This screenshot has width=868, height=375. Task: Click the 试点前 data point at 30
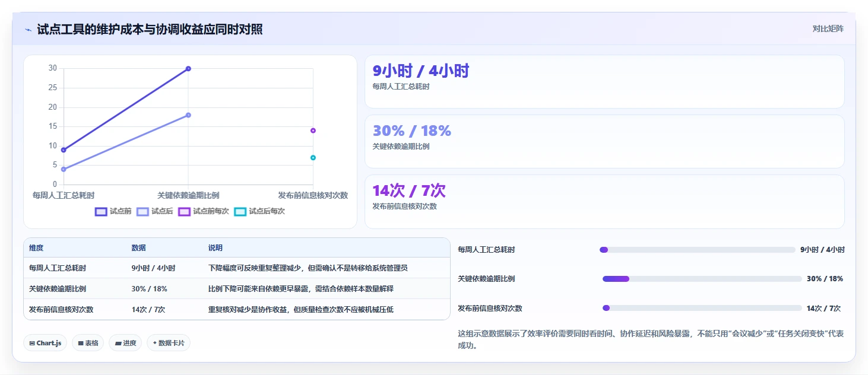tap(188, 69)
